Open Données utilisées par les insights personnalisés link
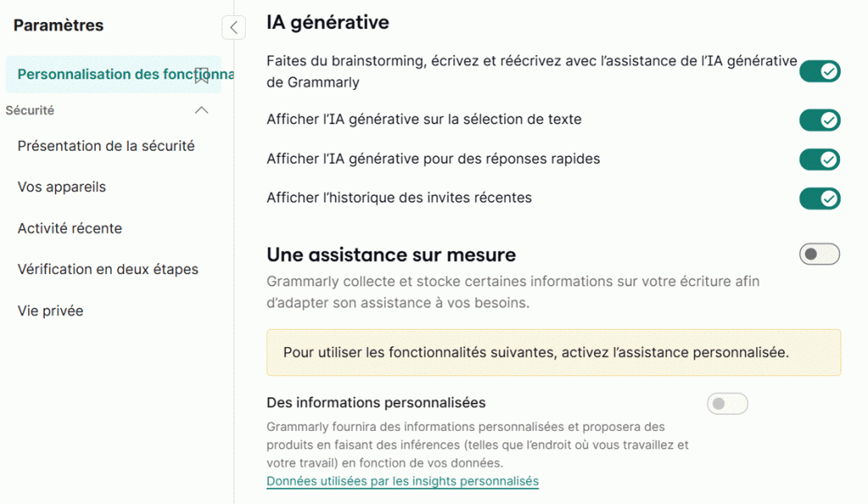 click(403, 481)
